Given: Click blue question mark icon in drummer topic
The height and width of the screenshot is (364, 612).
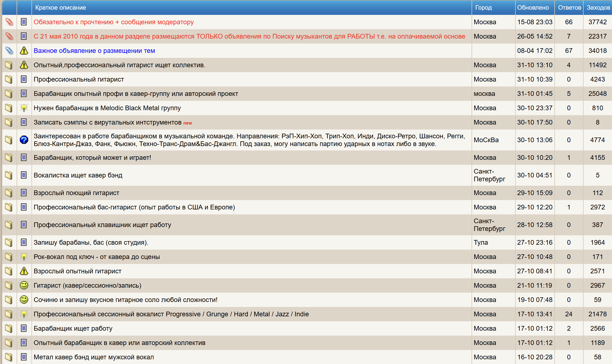Looking at the screenshot, I should pos(24,140).
